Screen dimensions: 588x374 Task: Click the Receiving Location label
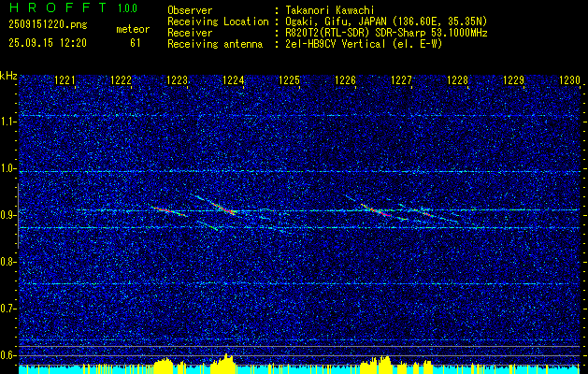click(218, 22)
